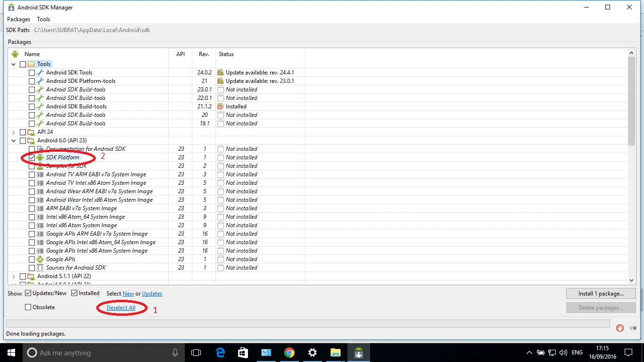Open the Windows Start menu

click(11, 353)
